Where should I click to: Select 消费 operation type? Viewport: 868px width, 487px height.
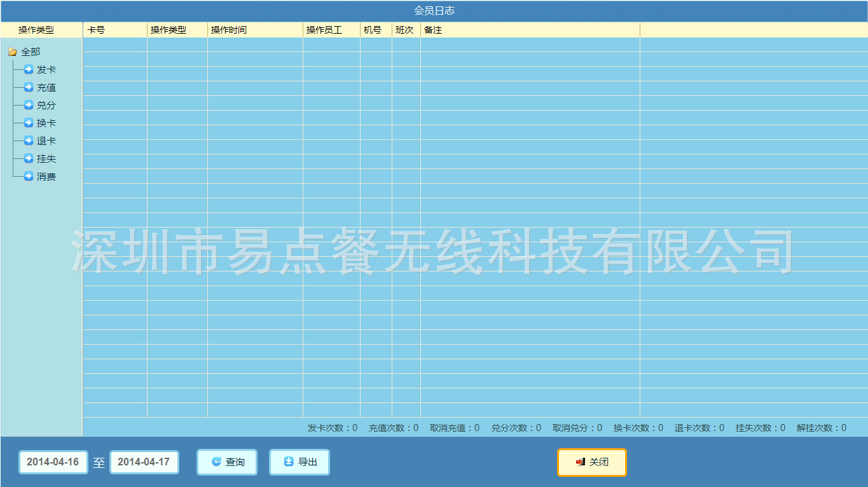point(46,177)
